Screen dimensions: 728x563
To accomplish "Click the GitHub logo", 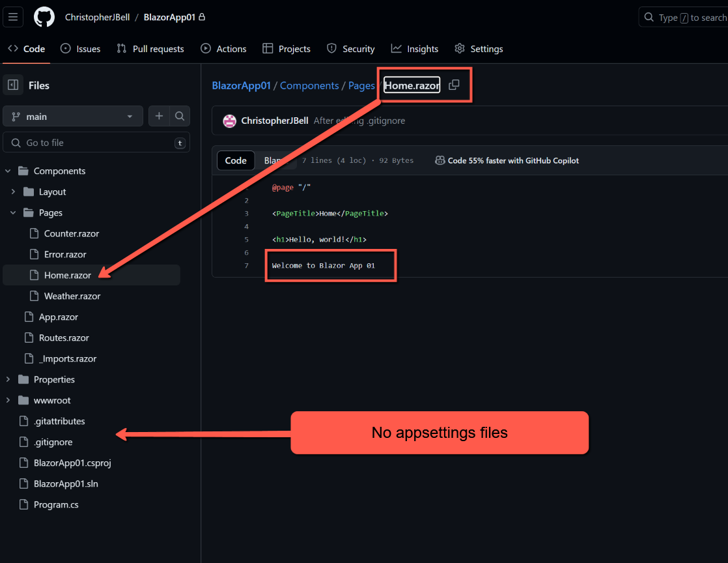I will pyautogui.click(x=44, y=17).
